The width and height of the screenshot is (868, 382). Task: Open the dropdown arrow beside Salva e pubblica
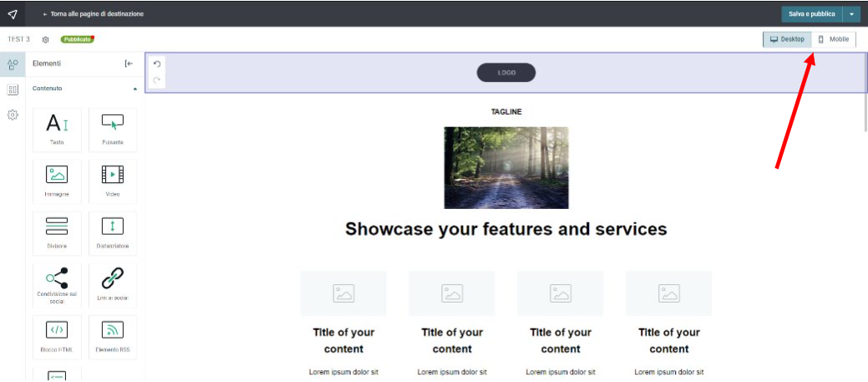pos(851,14)
